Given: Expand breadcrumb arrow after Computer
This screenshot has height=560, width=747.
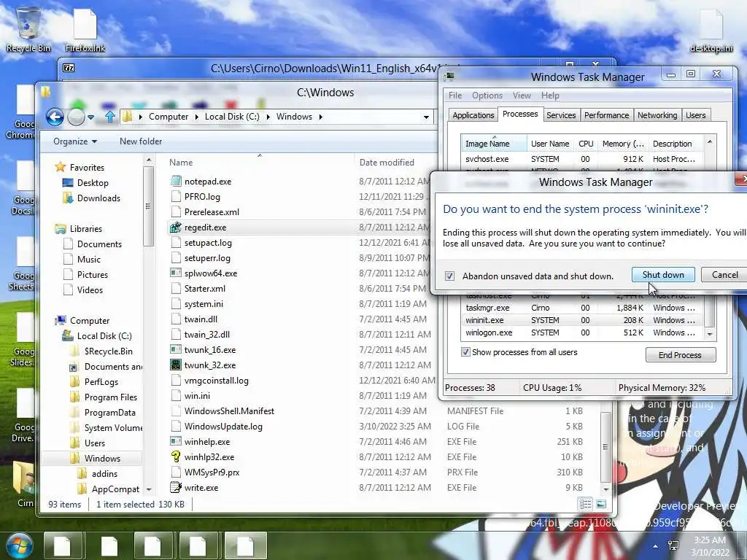Looking at the screenshot, I should pos(196,117).
